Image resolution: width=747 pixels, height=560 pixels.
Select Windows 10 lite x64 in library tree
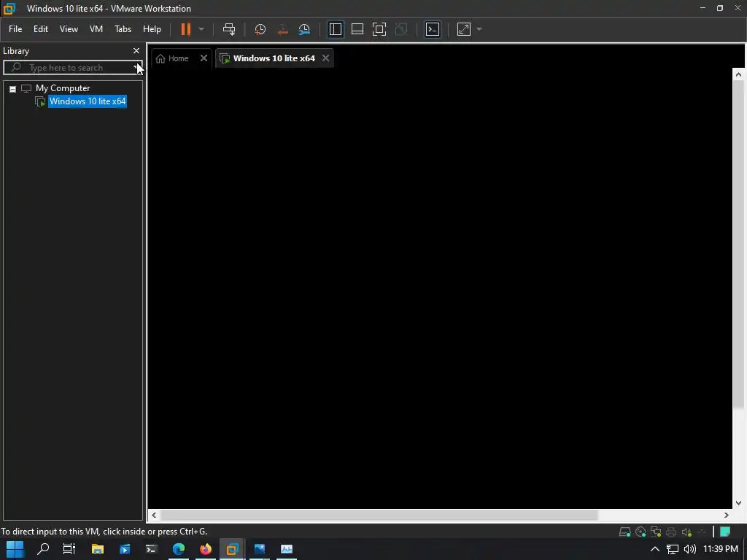88,101
